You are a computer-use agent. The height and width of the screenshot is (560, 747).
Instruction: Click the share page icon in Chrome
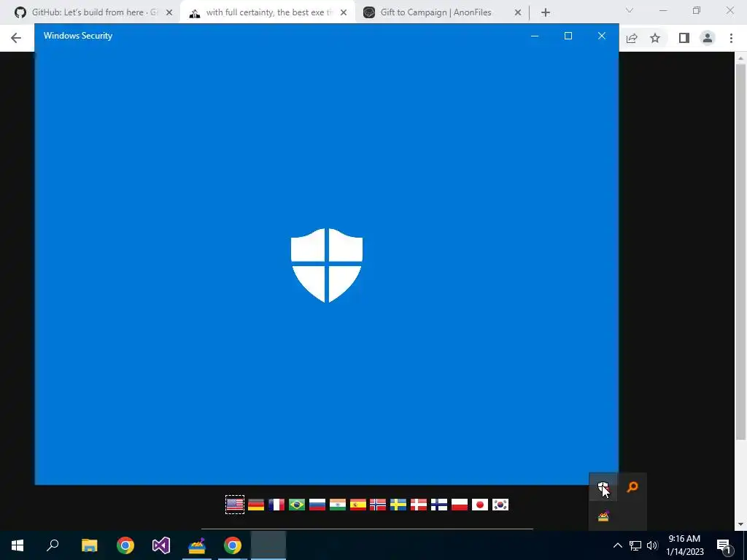(632, 38)
